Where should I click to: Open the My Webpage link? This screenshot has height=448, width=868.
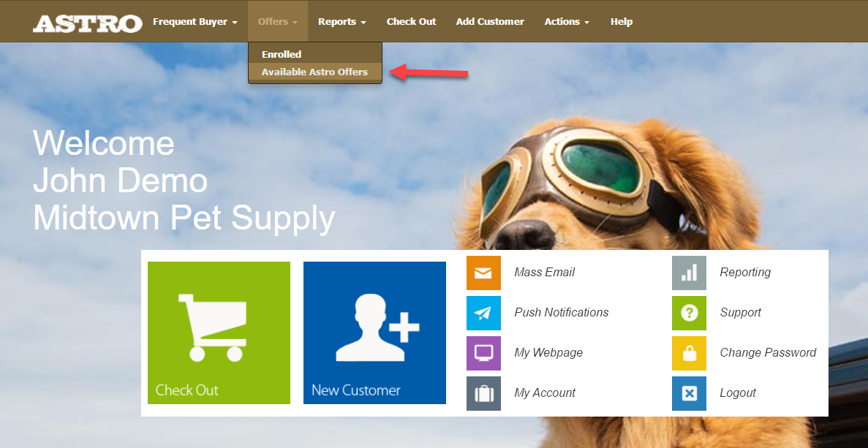(548, 353)
